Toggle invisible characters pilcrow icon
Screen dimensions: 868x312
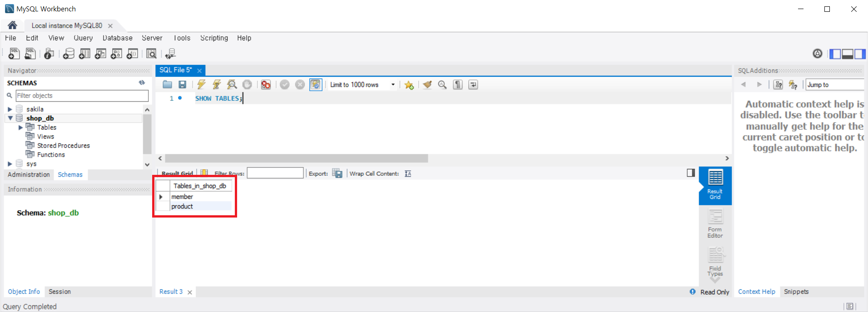tap(458, 84)
